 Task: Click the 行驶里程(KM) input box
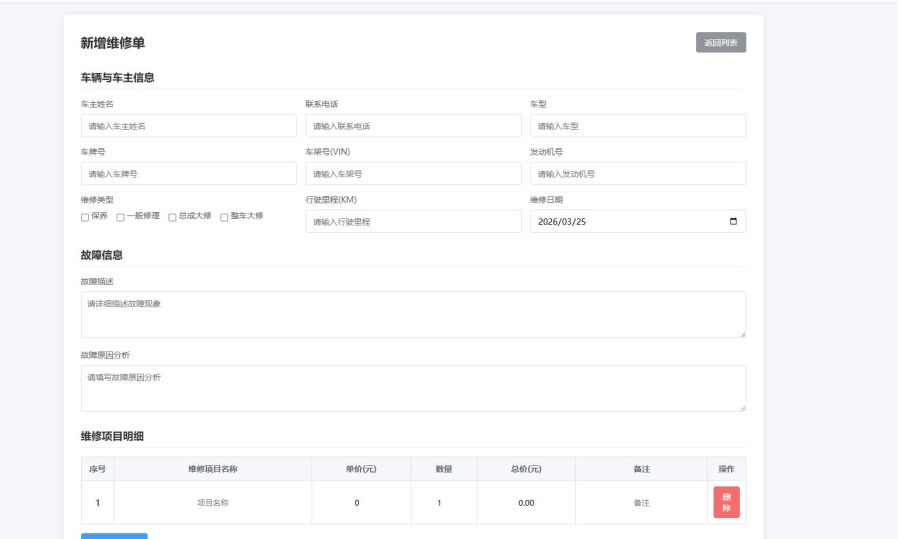tap(413, 222)
